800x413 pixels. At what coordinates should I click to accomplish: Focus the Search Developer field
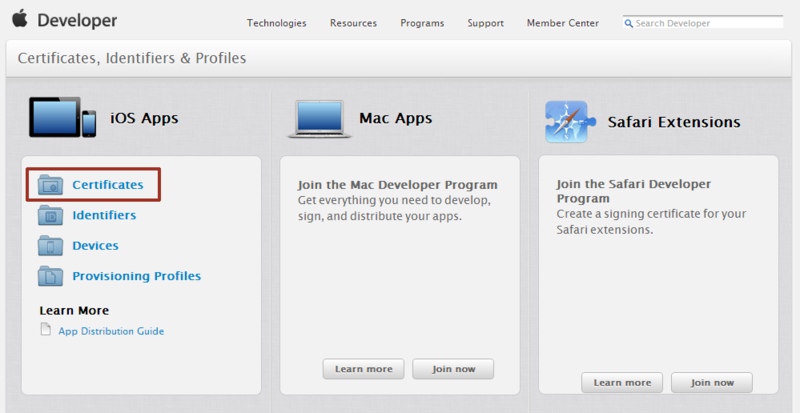point(703,22)
